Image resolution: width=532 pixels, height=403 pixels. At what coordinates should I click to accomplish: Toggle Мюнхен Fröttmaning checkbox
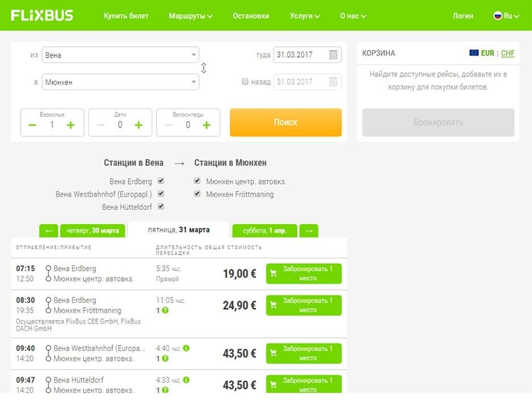[197, 194]
